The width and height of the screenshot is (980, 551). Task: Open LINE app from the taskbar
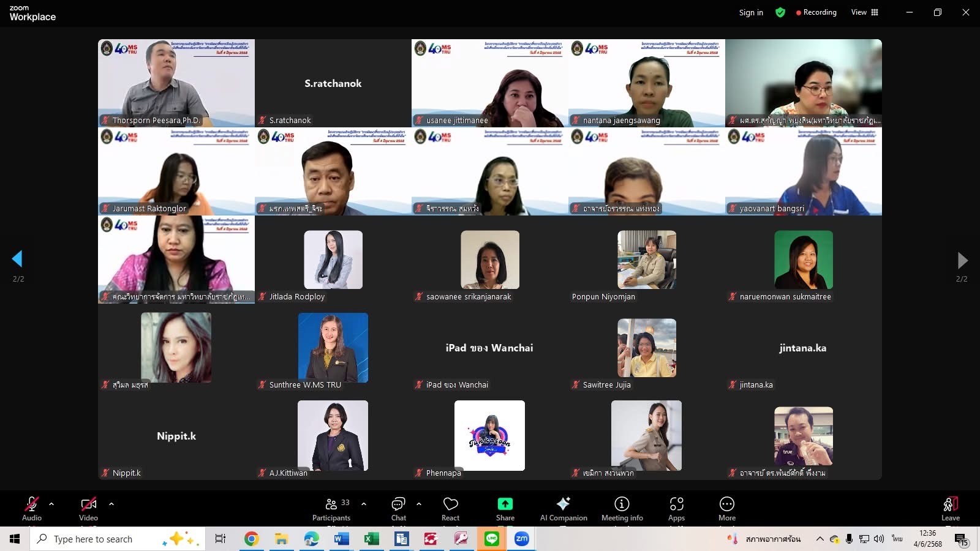(491, 539)
